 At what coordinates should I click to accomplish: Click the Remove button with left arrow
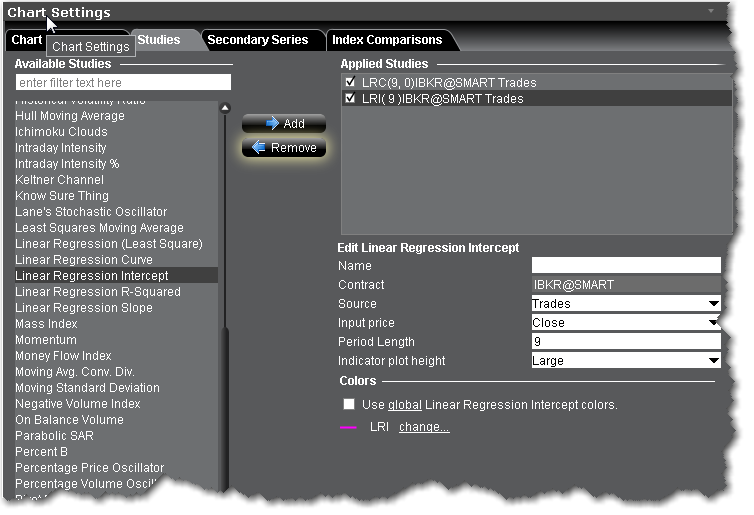click(284, 148)
